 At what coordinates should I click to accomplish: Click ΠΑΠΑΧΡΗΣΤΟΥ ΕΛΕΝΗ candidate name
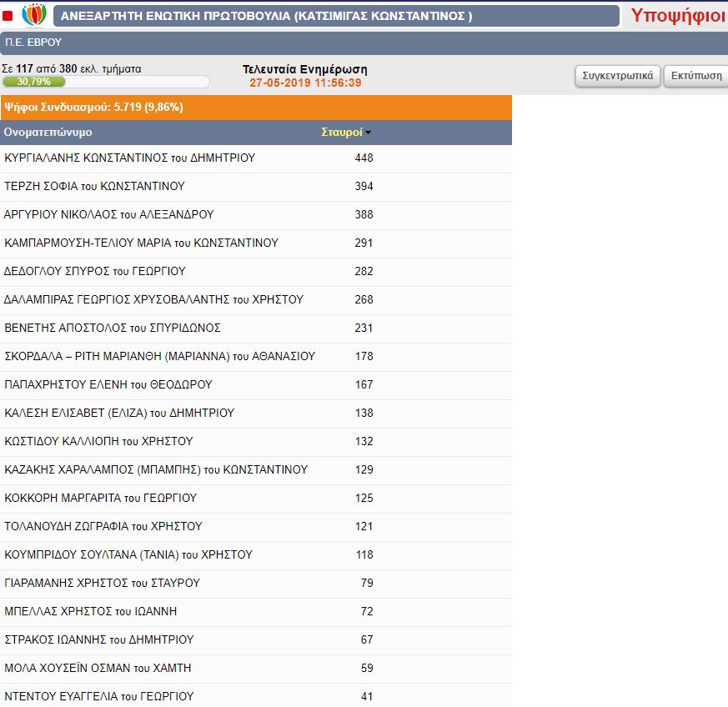point(108,385)
